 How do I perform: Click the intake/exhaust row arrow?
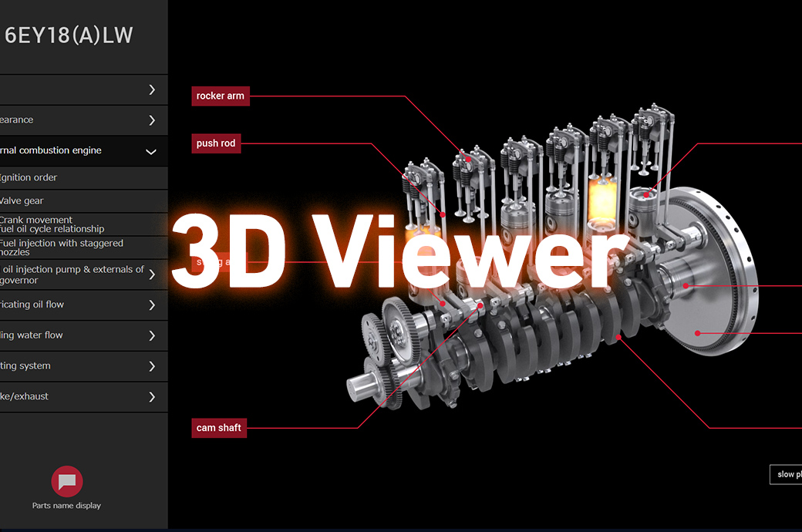[x=152, y=397]
